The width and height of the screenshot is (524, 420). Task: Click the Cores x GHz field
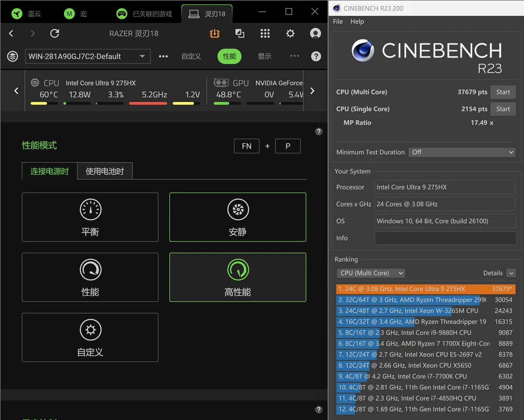[x=445, y=204]
